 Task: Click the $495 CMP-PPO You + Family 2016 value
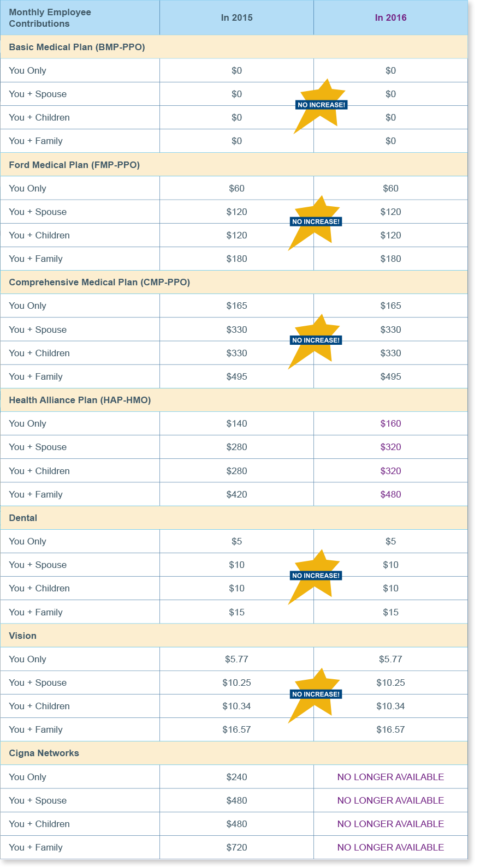coord(390,376)
